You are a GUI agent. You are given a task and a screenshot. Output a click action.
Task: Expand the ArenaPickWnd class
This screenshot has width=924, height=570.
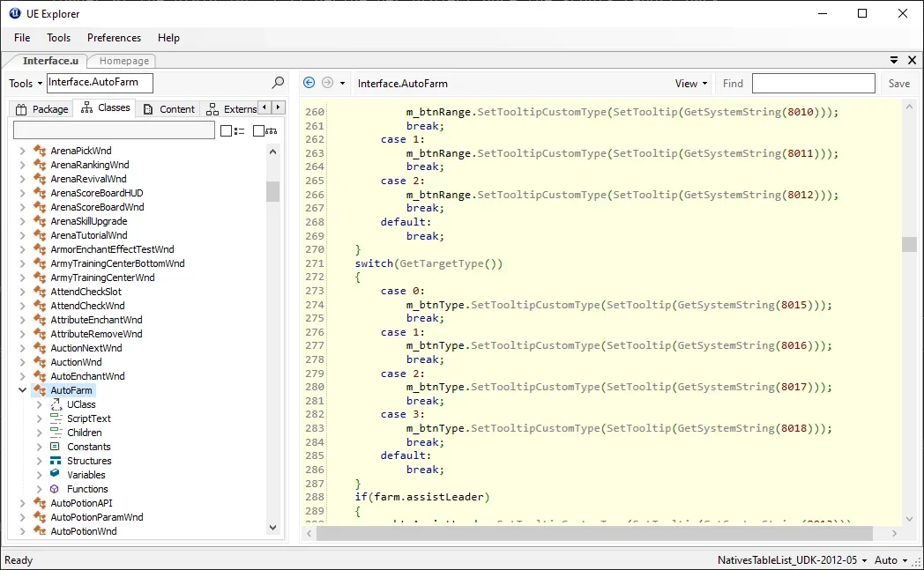(x=22, y=150)
